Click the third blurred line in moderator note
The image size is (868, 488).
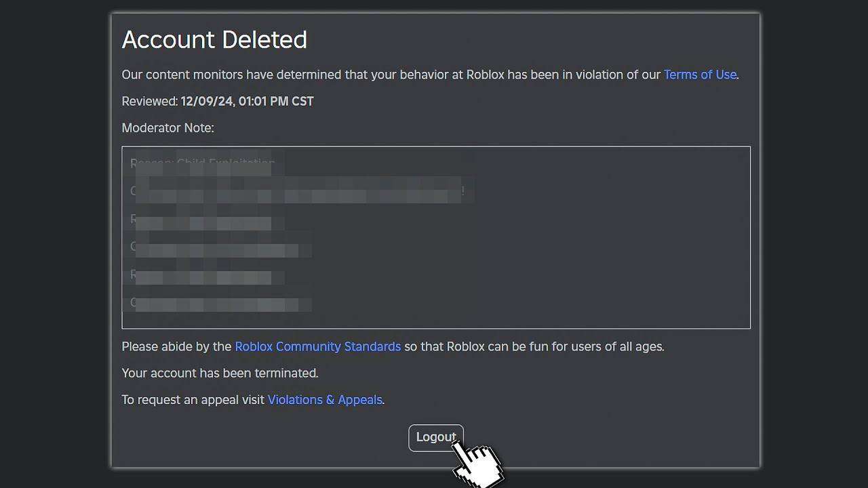[203, 220]
